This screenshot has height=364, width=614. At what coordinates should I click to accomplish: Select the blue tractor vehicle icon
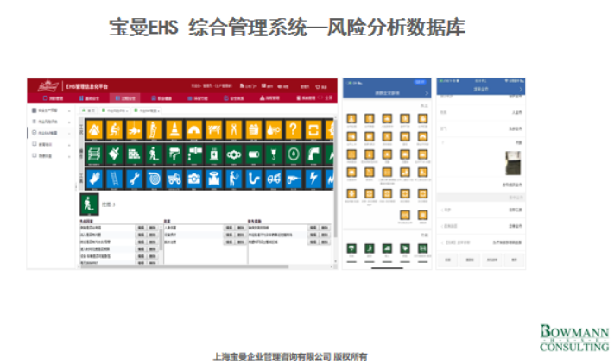(174, 179)
